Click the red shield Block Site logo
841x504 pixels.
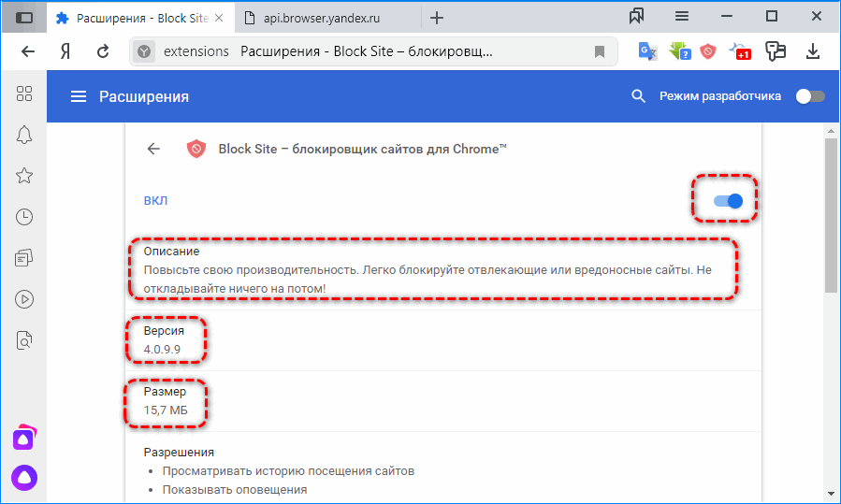coord(196,149)
